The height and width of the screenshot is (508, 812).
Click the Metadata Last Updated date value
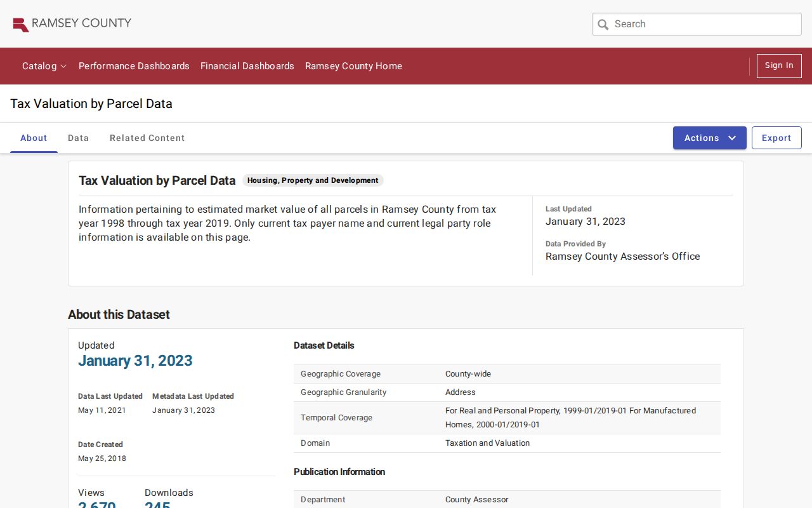(183, 410)
